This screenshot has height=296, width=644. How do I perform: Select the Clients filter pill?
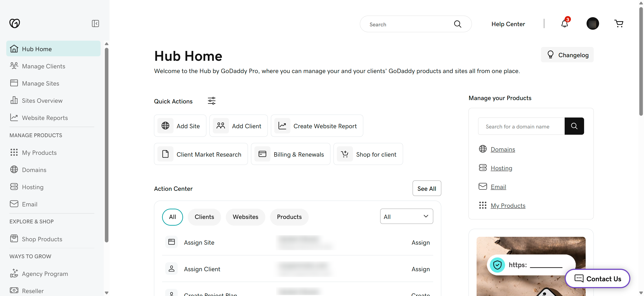click(x=204, y=217)
